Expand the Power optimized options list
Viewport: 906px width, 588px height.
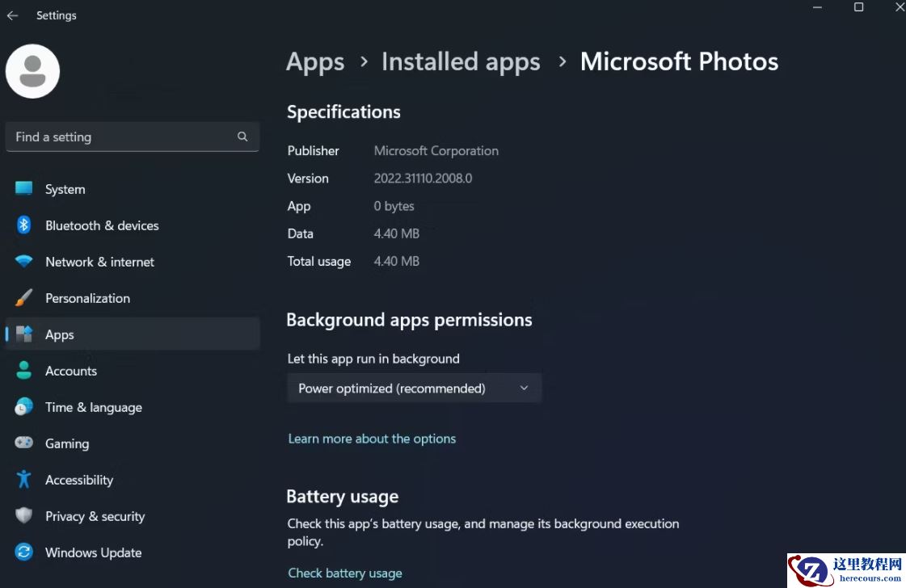tap(524, 388)
